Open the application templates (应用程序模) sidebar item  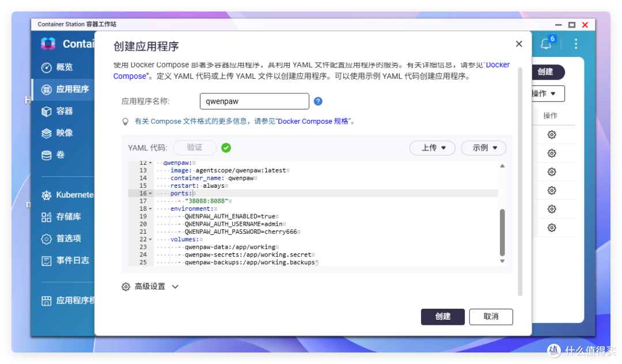[x=67, y=301]
